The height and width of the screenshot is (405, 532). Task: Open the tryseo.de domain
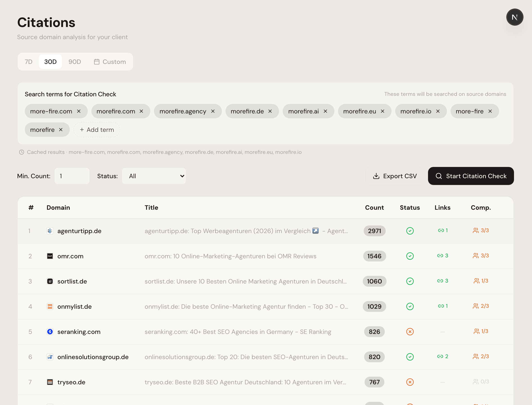(71, 382)
